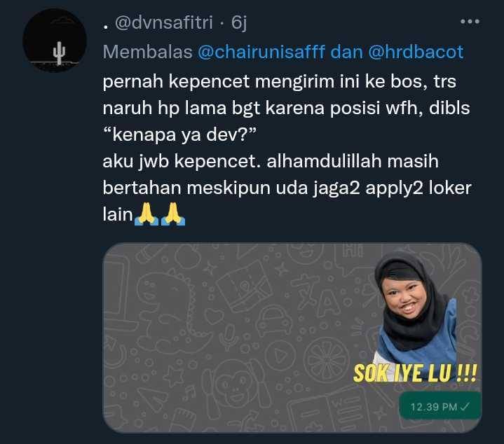Click the @dvnsafitri username handle
This screenshot has width=504, height=444.
pos(164,22)
